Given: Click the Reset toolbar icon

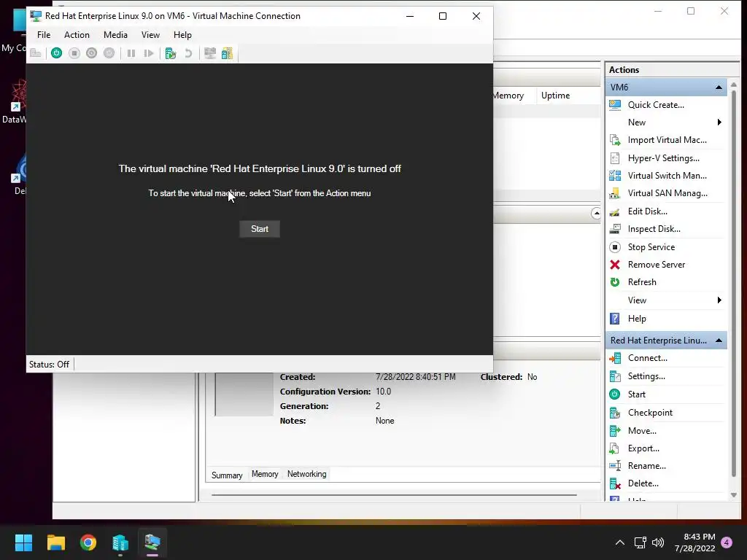Looking at the screenshot, I should (149, 53).
